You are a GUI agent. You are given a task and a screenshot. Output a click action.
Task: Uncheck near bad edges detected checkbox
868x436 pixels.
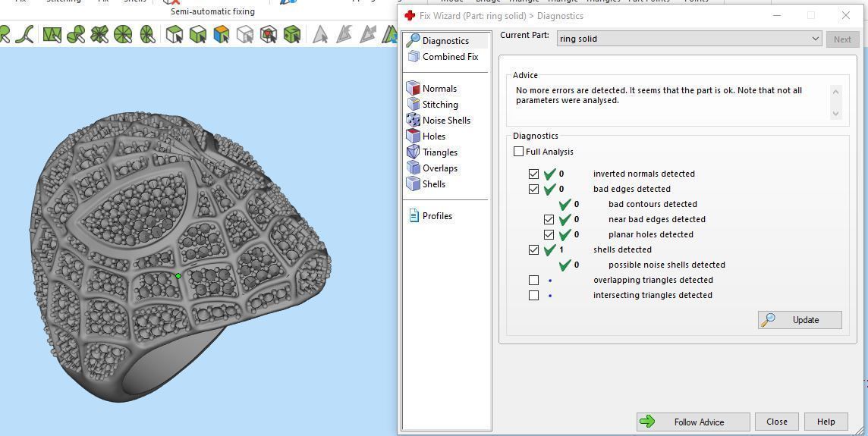[549, 220]
